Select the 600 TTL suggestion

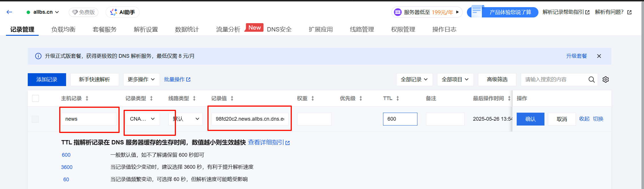[66, 155]
